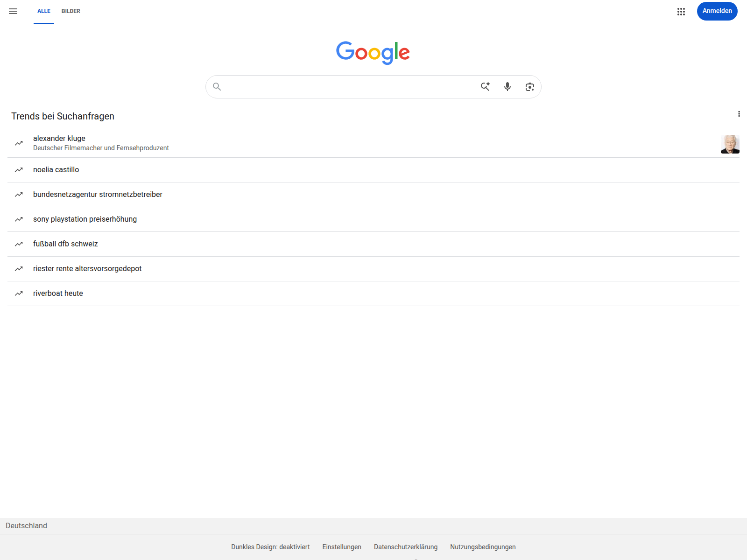The image size is (747, 560).
Task: Search trend riverboat heute
Action: coord(373,294)
